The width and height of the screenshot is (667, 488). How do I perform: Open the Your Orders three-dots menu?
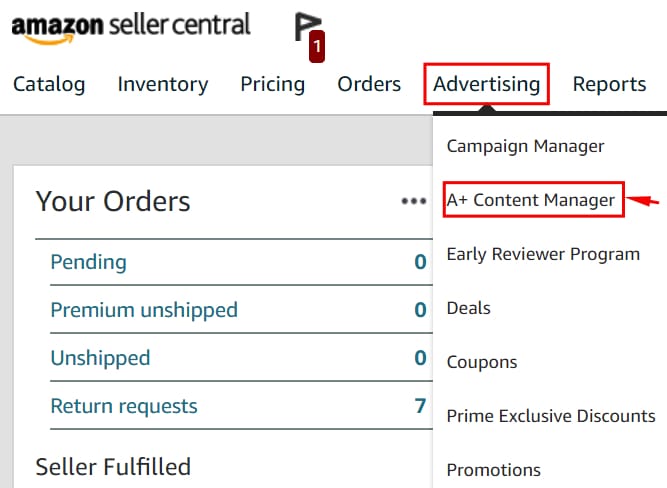(x=414, y=201)
